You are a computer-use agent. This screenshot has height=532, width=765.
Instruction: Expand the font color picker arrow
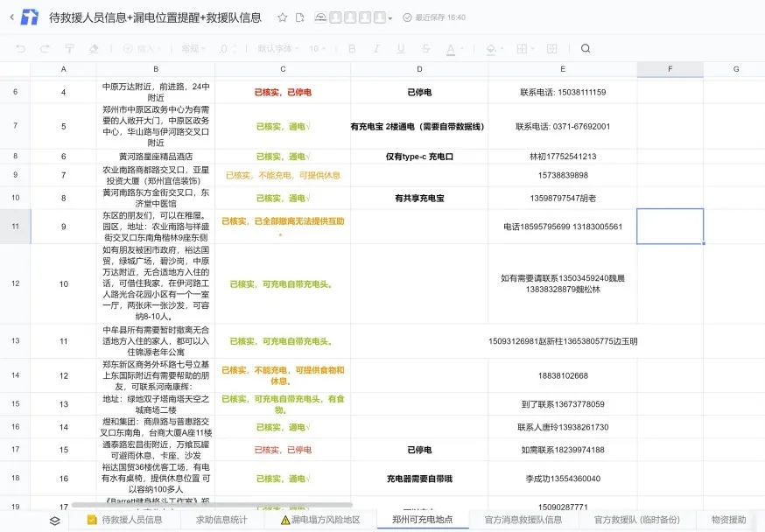(x=461, y=49)
